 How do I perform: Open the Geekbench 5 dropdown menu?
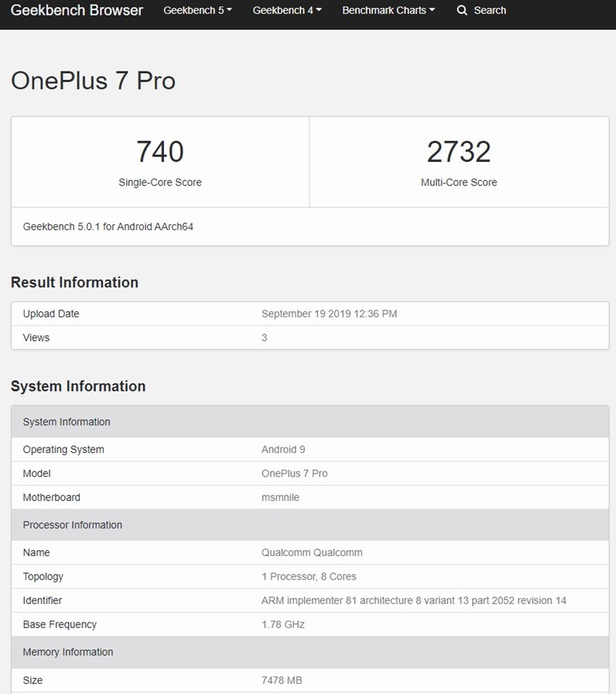pyautogui.click(x=197, y=10)
